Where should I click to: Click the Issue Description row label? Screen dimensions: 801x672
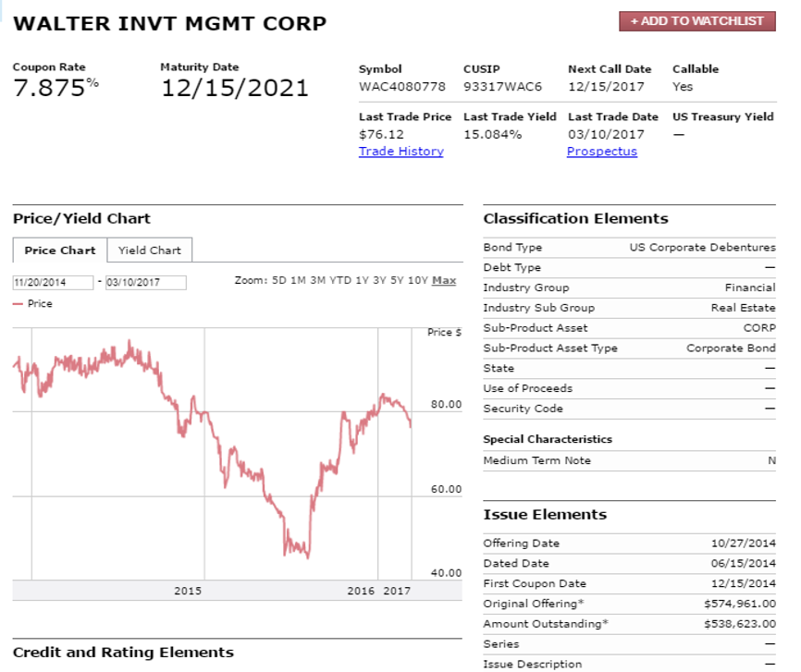coord(532,664)
